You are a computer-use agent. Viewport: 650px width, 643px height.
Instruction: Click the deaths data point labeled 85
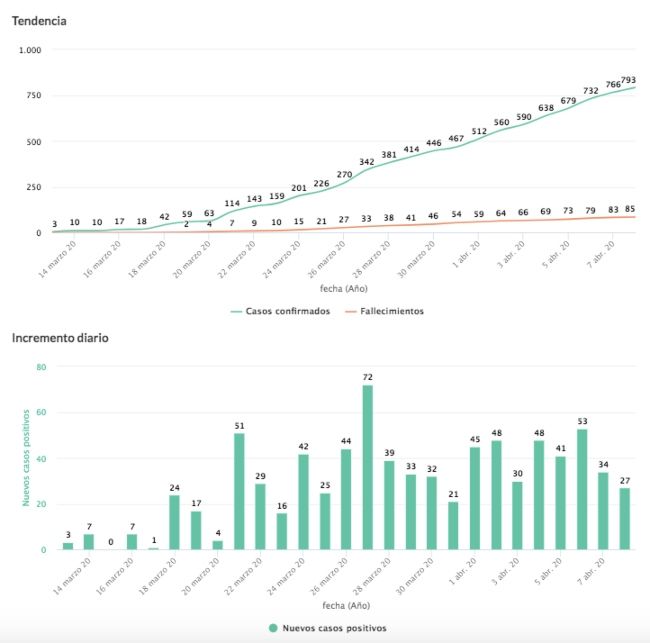click(x=634, y=217)
